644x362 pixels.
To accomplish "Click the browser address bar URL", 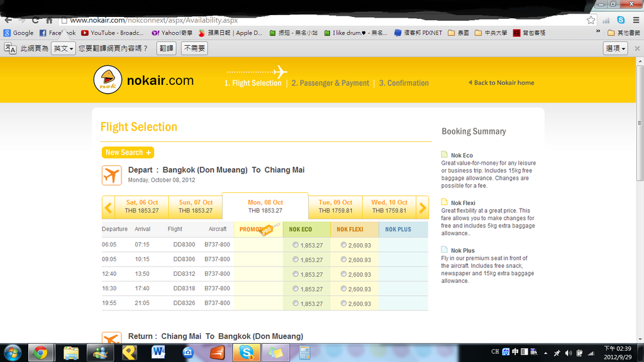I will [x=154, y=20].
